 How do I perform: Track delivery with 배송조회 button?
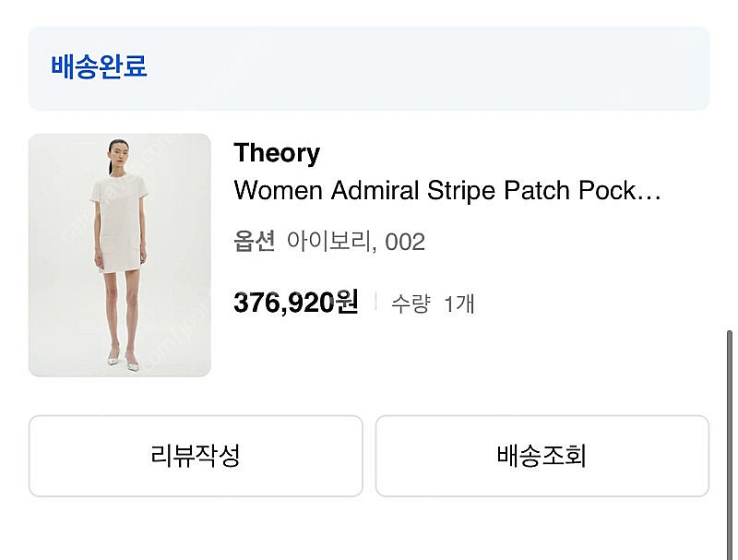tap(542, 456)
